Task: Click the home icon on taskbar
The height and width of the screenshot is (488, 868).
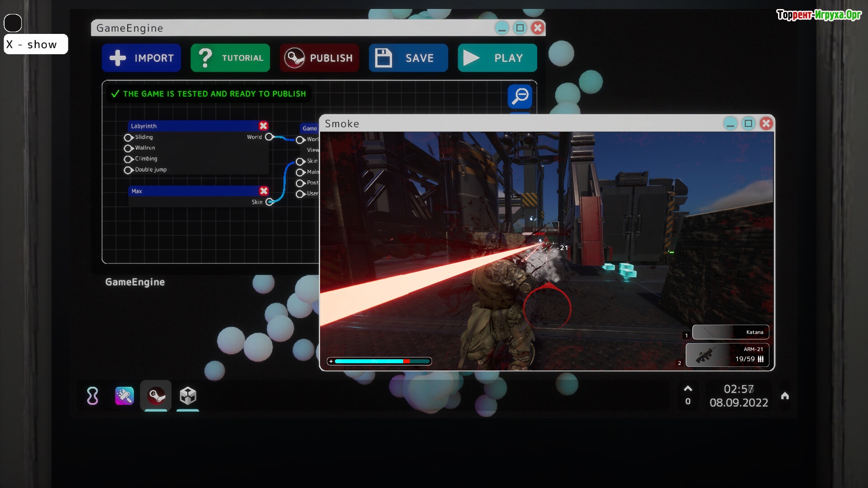Action: [x=785, y=396]
